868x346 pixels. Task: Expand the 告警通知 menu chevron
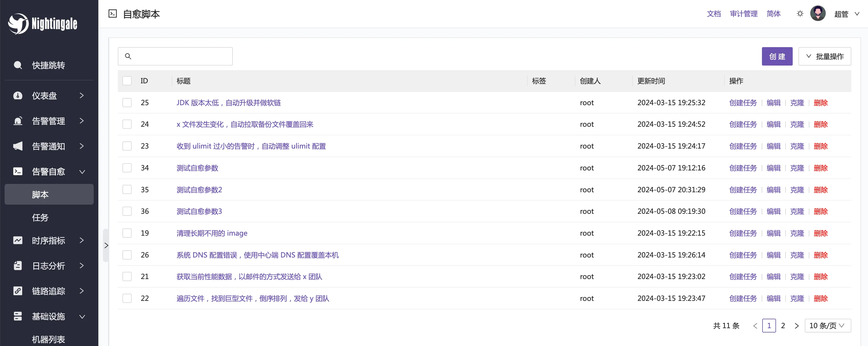point(82,146)
